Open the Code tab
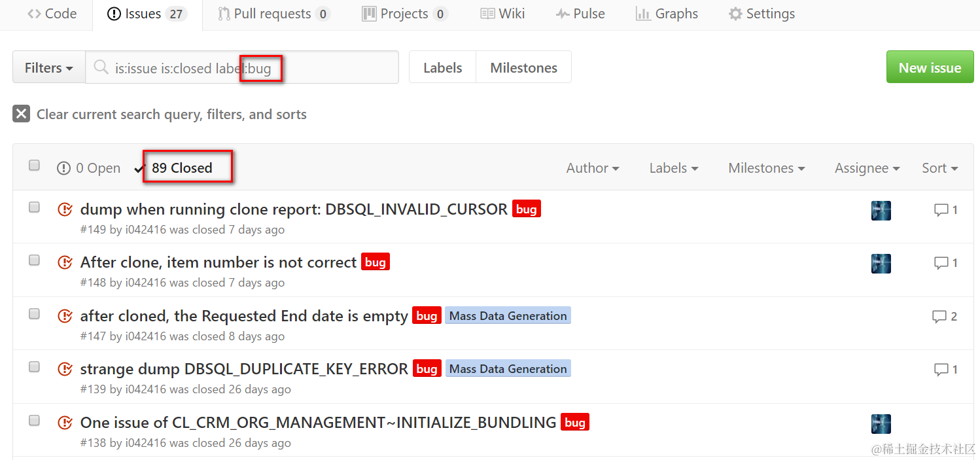Viewport: 980px width, 460px height. [x=52, y=14]
